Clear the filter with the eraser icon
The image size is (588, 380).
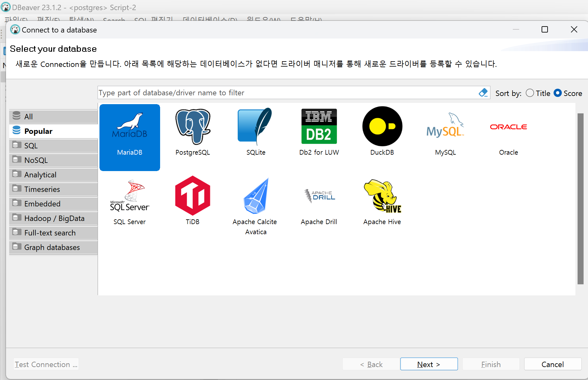[x=483, y=93]
